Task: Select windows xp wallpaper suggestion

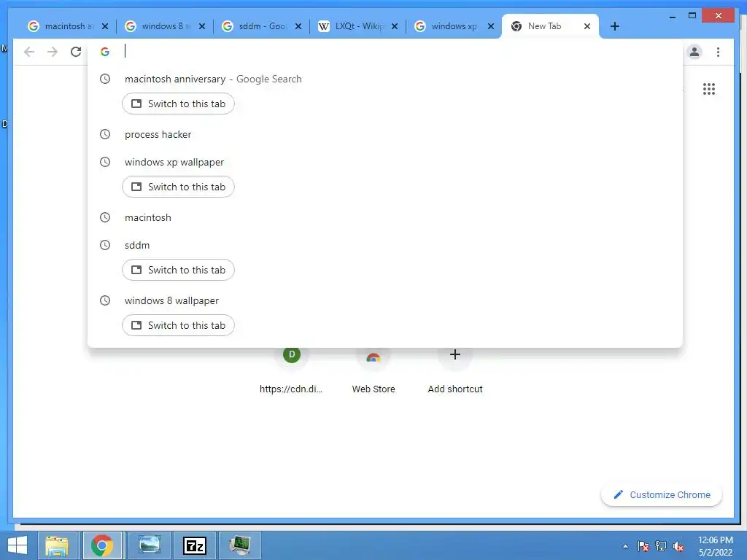Action: click(385, 163)
